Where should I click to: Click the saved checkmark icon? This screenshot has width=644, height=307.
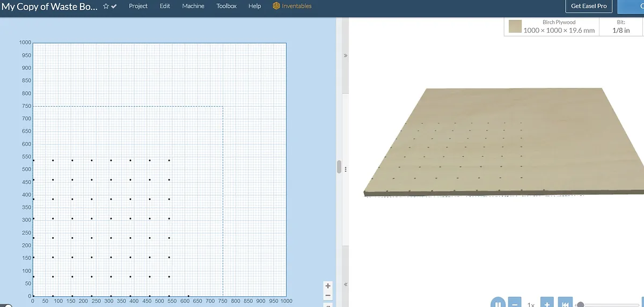tap(114, 6)
